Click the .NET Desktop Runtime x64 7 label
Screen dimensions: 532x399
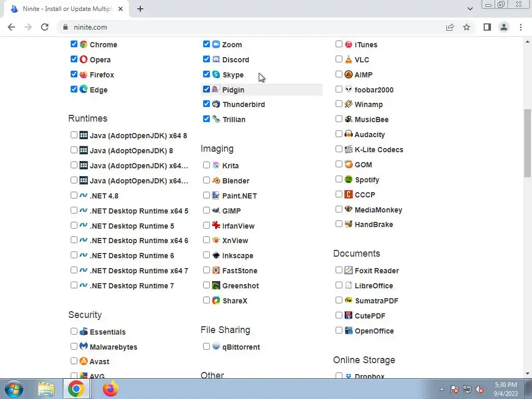(139, 271)
